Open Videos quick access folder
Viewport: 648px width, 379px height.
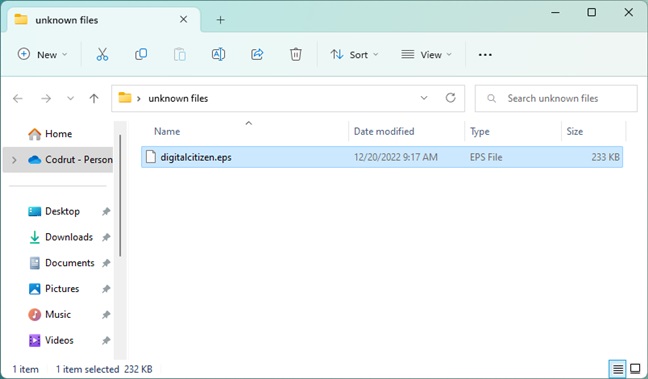point(51,340)
